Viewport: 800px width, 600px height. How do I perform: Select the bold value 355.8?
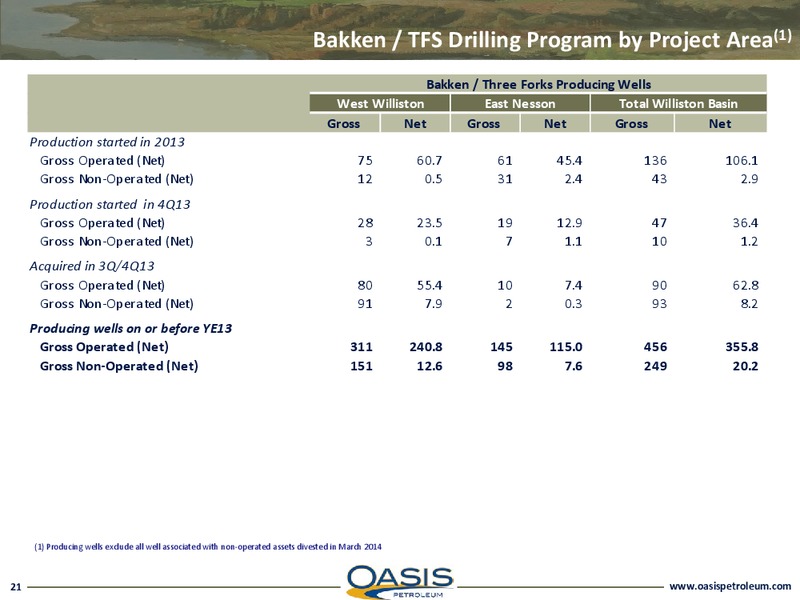[742, 347]
